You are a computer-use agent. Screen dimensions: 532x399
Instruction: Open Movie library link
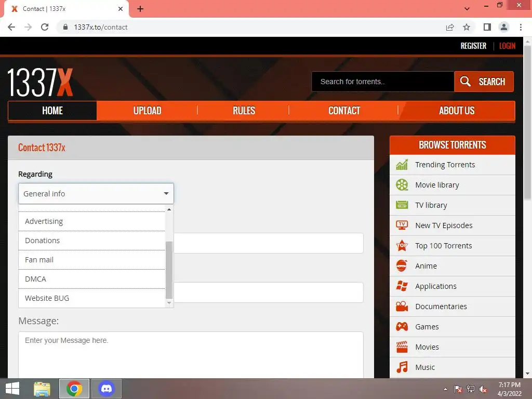click(x=437, y=185)
